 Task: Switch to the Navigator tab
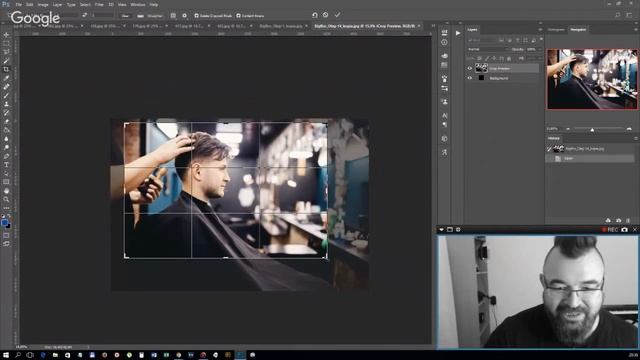tap(578, 30)
